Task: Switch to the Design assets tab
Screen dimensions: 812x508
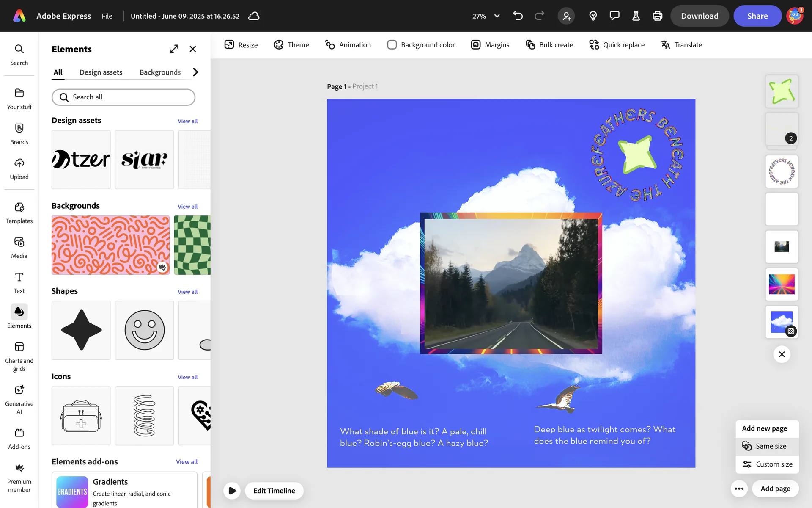Action: coord(101,72)
